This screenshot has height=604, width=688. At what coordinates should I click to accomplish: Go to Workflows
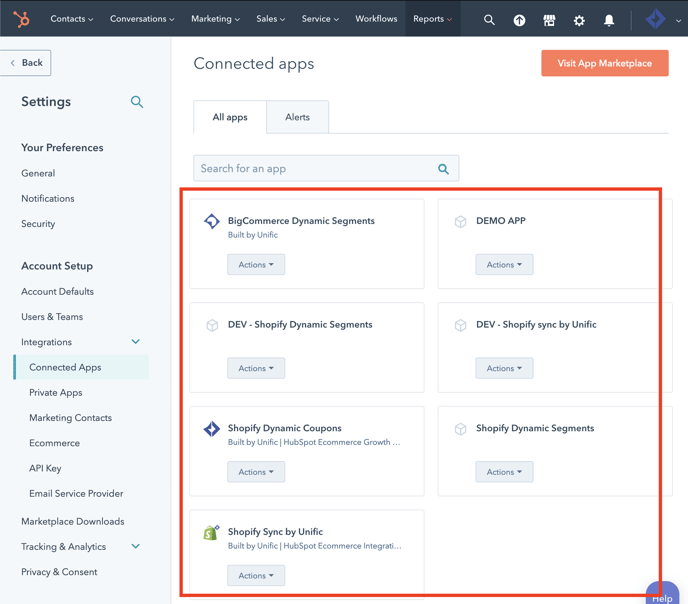376,19
